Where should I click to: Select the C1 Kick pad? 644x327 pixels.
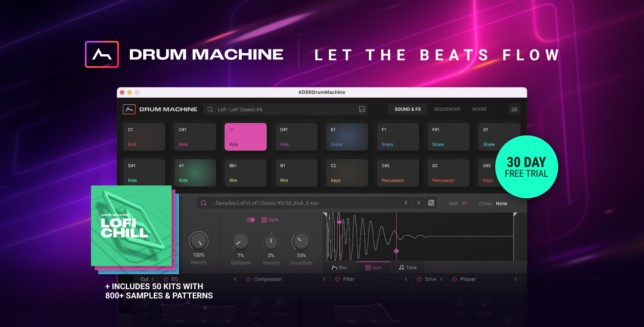tap(144, 137)
